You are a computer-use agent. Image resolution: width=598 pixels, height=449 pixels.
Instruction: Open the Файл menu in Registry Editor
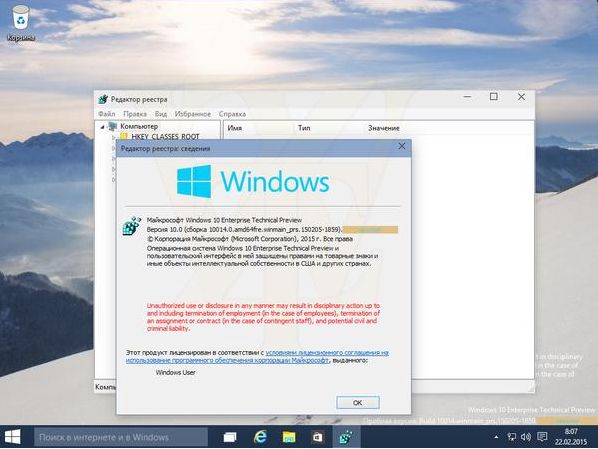pos(106,114)
